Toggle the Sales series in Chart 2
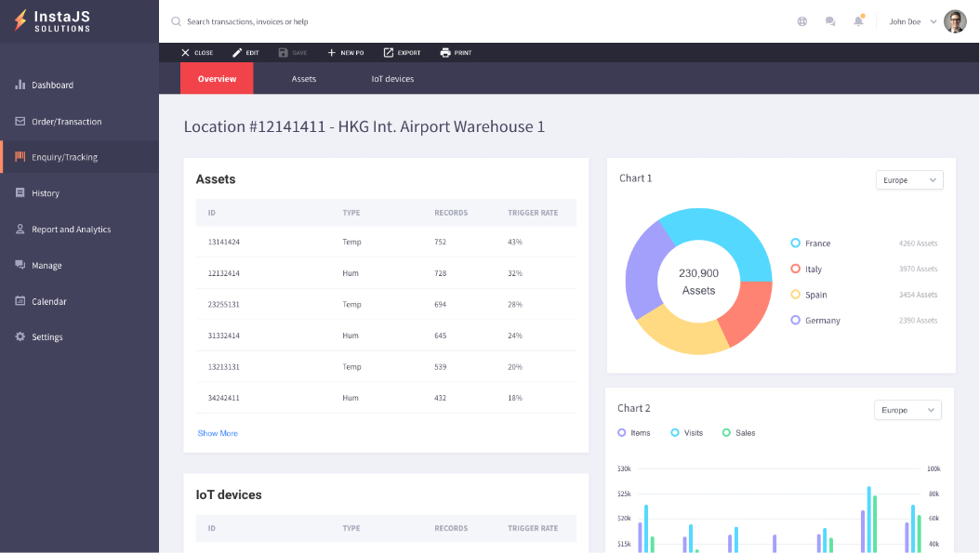980x553 pixels. click(x=726, y=433)
